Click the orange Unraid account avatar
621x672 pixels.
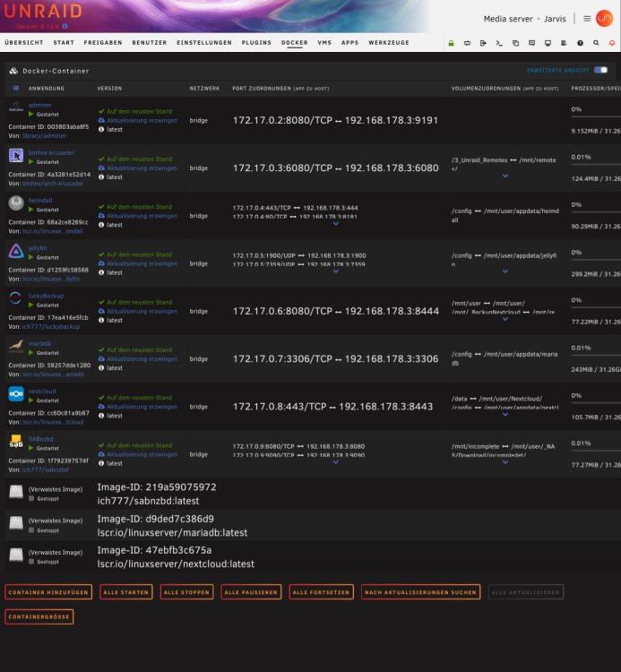(x=604, y=19)
